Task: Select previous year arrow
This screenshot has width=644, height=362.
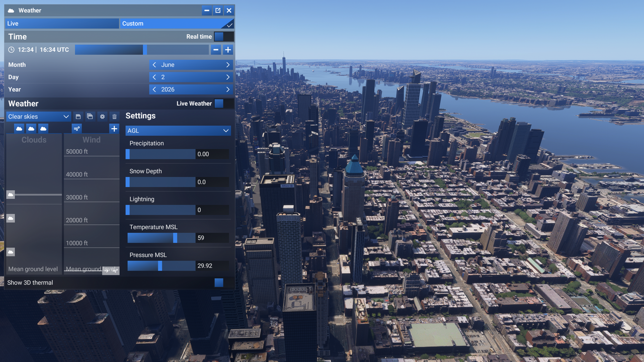Action: pos(154,89)
